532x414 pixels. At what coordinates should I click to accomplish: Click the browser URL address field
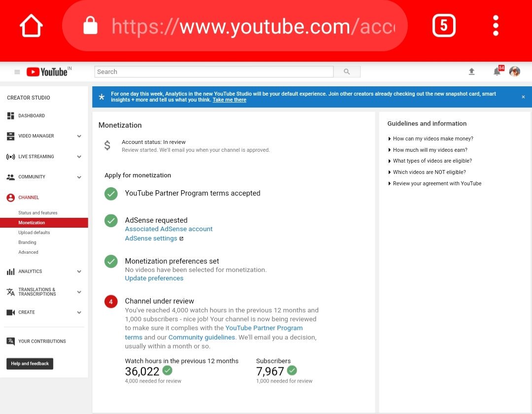pos(235,26)
